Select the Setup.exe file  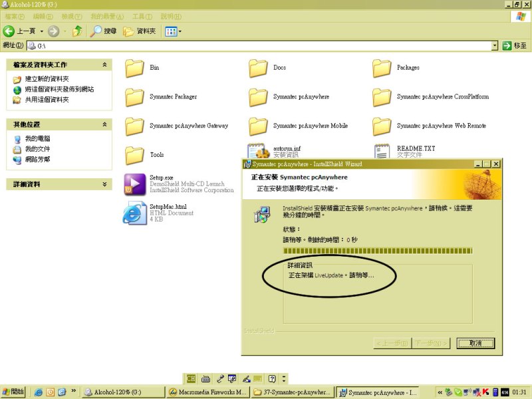point(179,184)
